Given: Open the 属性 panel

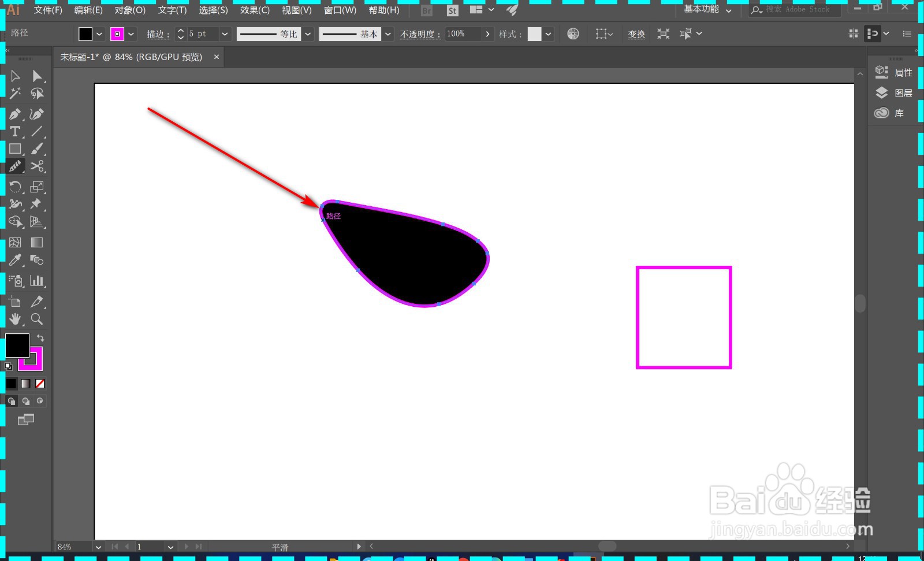Looking at the screenshot, I should pyautogui.click(x=894, y=72).
